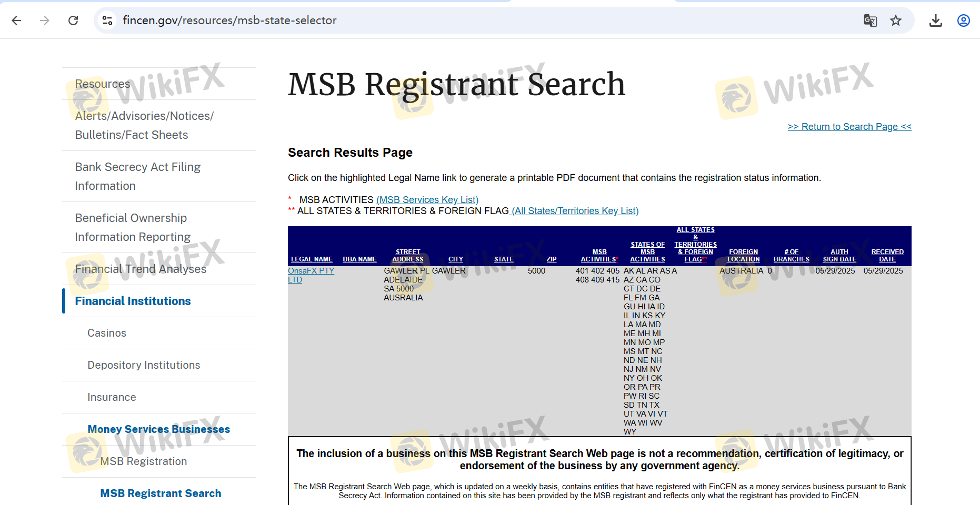Open the browser downloads icon

pyautogui.click(x=935, y=21)
